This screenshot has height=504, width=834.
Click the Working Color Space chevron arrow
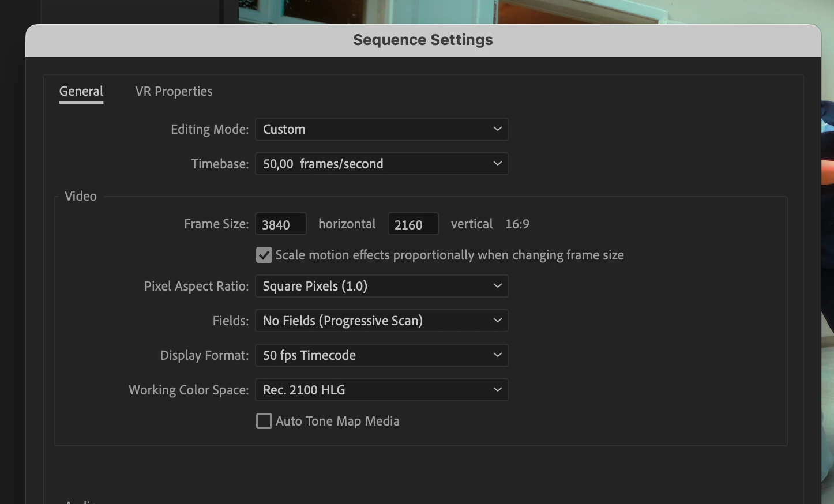497,390
